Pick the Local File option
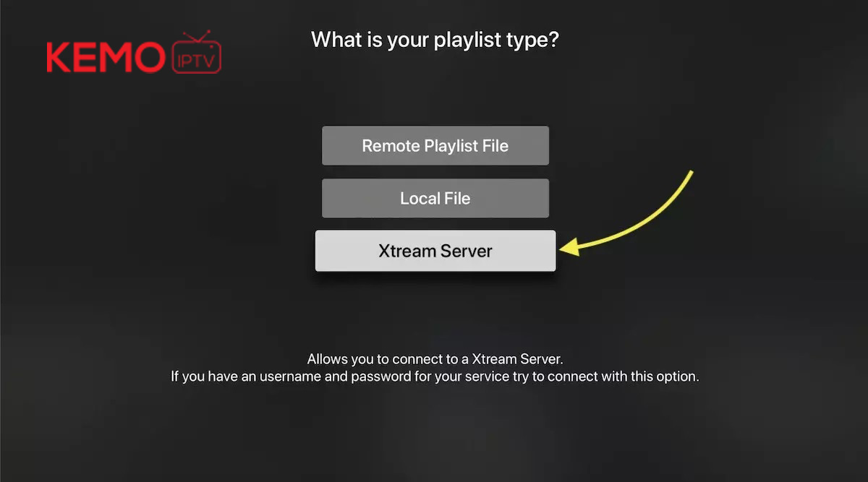 click(x=435, y=198)
